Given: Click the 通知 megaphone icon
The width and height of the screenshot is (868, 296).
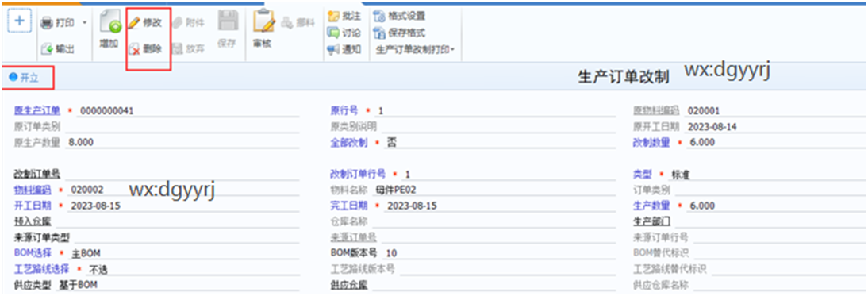Looking at the screenshot, I should (333, 49).
